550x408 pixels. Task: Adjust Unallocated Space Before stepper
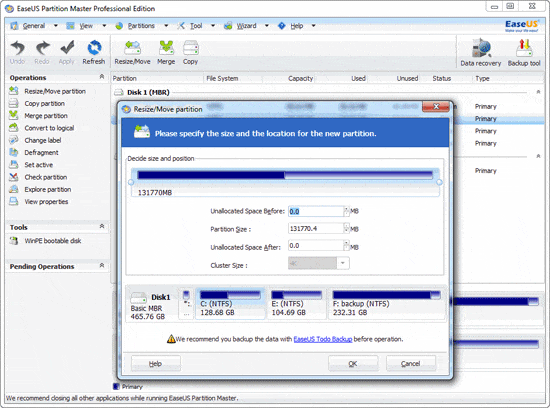tap(347, 211)
